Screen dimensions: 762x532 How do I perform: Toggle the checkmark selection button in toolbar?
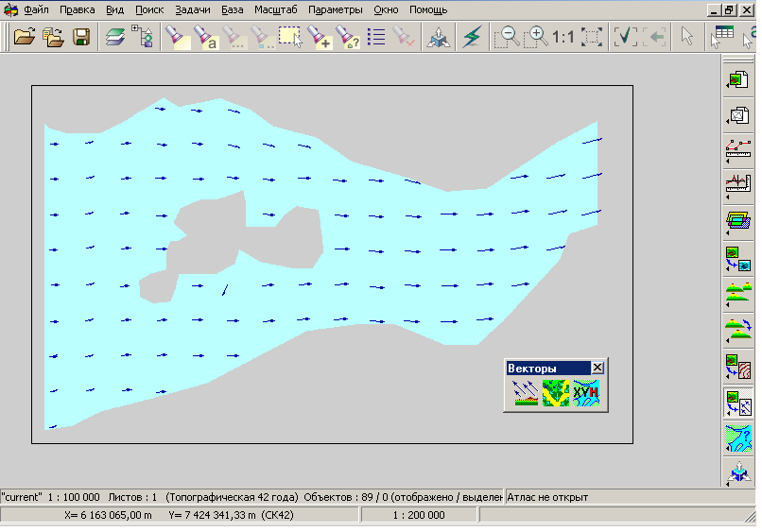pos(625,38)
